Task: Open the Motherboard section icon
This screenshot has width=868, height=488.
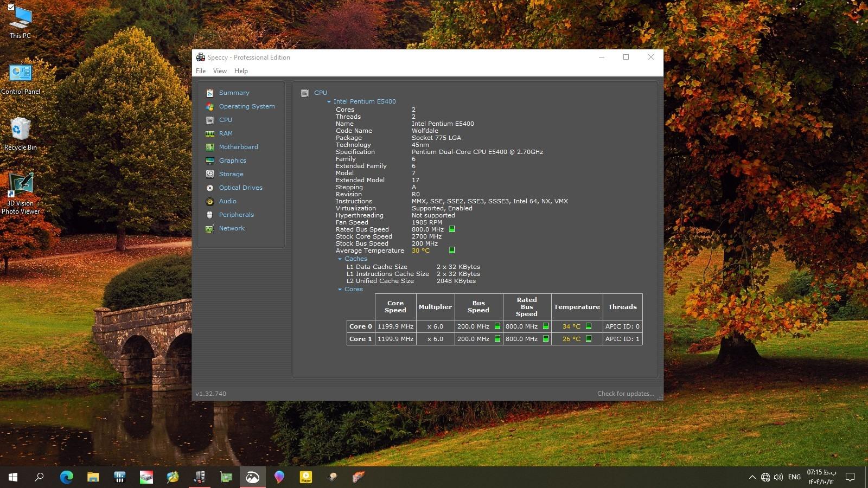Action: [x=210, y=147]
